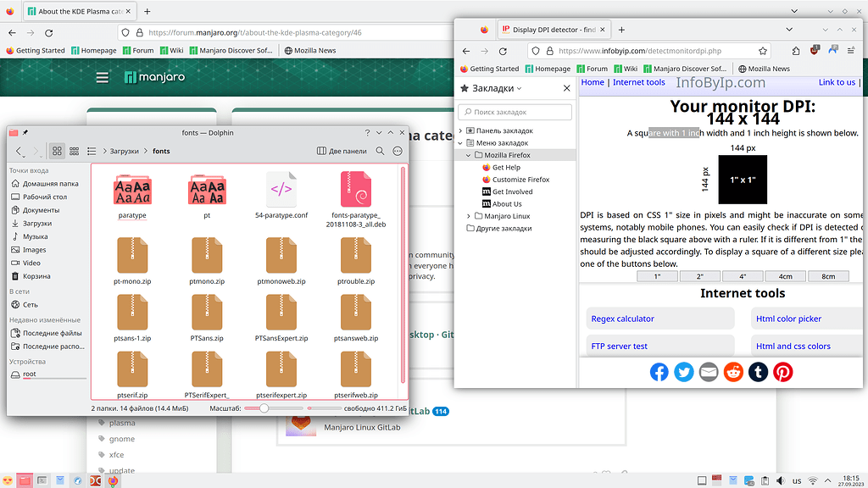Open Dolphin's hamburger menu icon

pos(398,151)
